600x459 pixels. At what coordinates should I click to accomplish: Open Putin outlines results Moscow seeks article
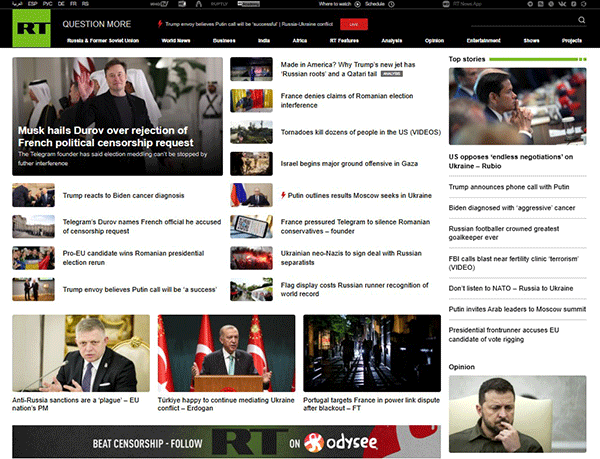point(359,195)
